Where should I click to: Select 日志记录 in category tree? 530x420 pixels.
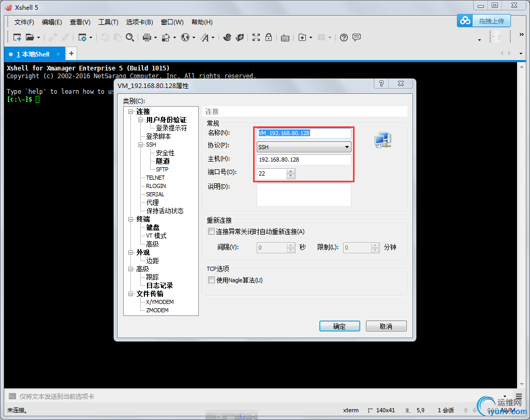pos(159,285)
